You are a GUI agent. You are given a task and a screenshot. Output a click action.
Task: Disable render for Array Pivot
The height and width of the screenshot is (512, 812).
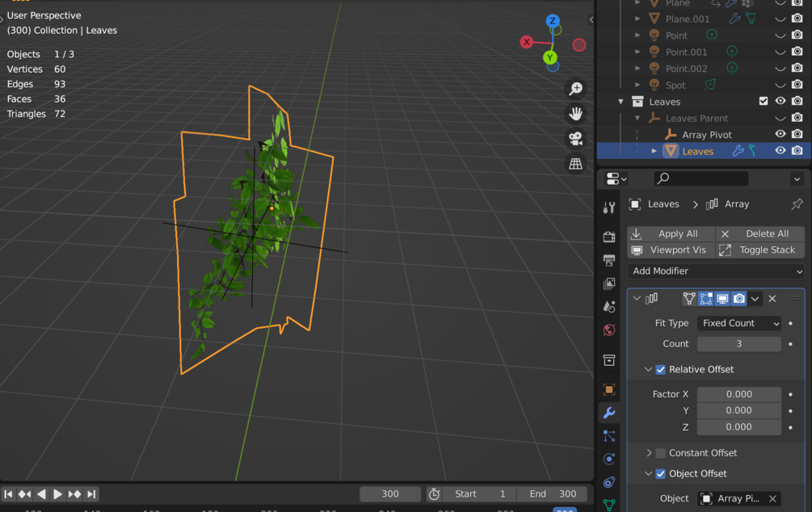pos(797,134)
